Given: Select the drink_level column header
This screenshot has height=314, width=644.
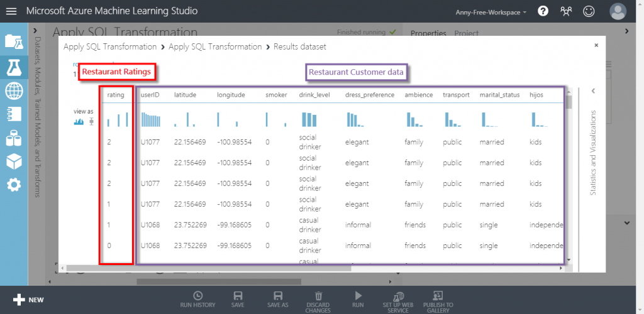Looking at the screenshot, I should 316,95.
